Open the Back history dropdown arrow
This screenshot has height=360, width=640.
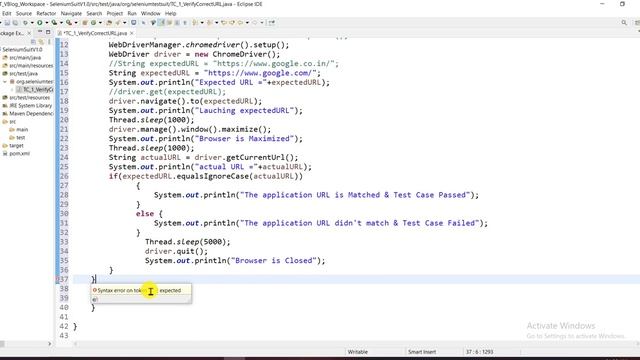[247, 23]
